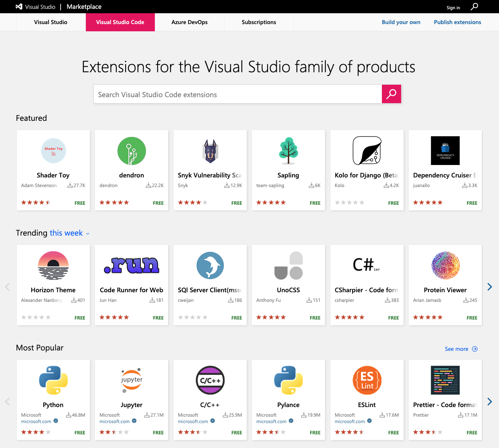Go to next Trending extensions page

click(489, 287)
